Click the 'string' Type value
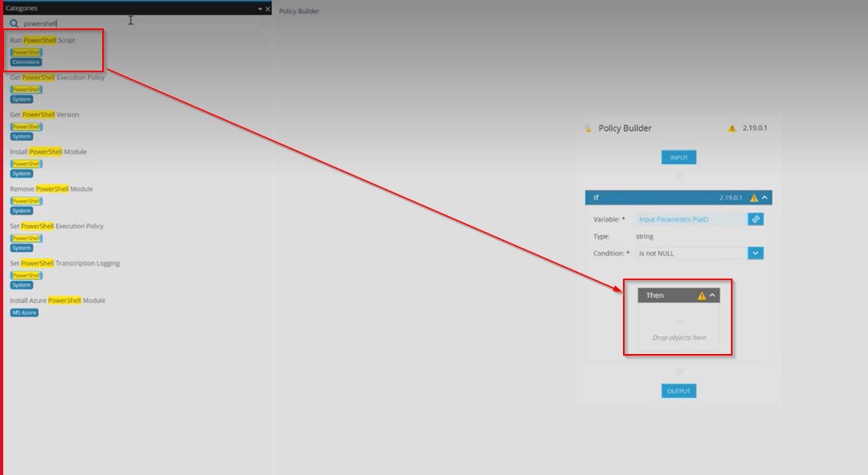Screen dimensions: 868x475 click(644, 236)
